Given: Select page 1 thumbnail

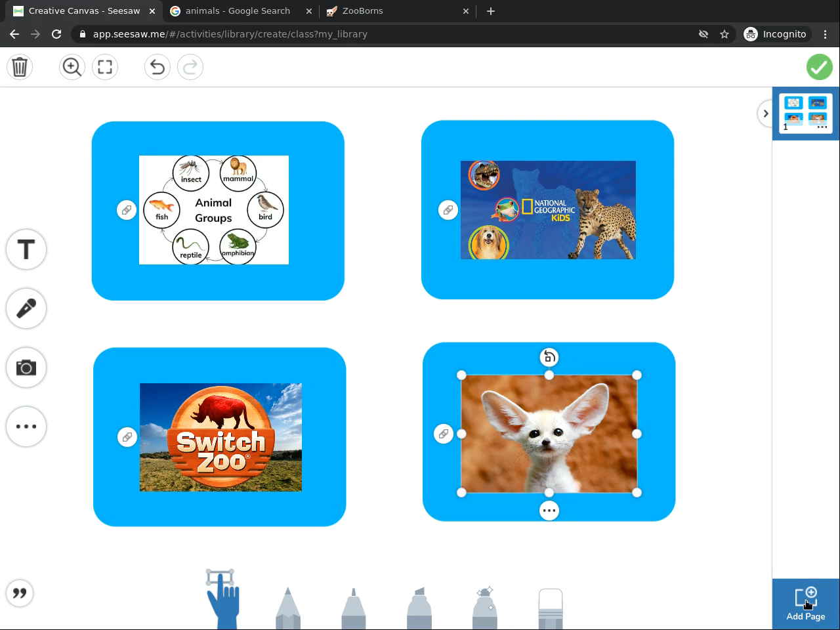Looking at the screenshot, I should 806,113.
